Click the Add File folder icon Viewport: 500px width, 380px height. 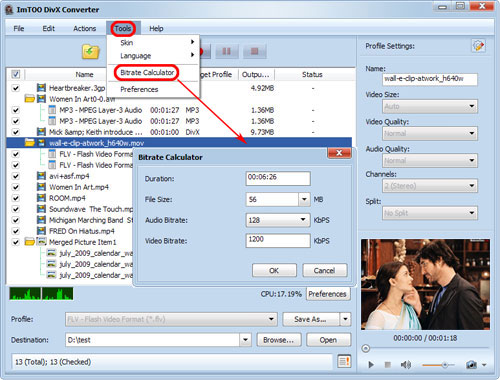[x=91, y=52]
